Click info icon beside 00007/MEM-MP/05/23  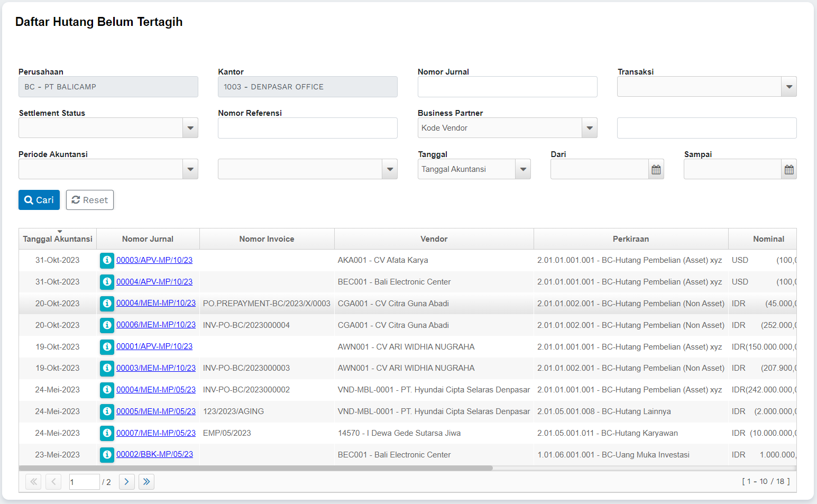[x=107, y=433]
